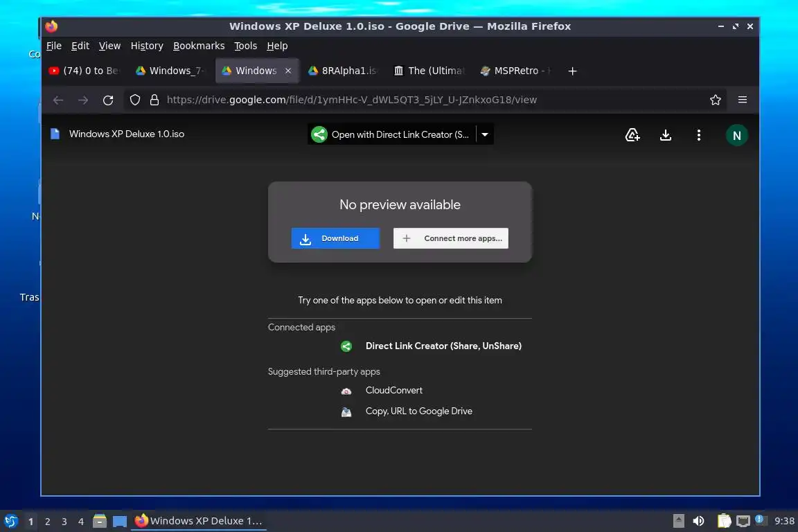Open the start menu icon in taskbar
This screenshot has width=798, height=532.
(10, 521)
